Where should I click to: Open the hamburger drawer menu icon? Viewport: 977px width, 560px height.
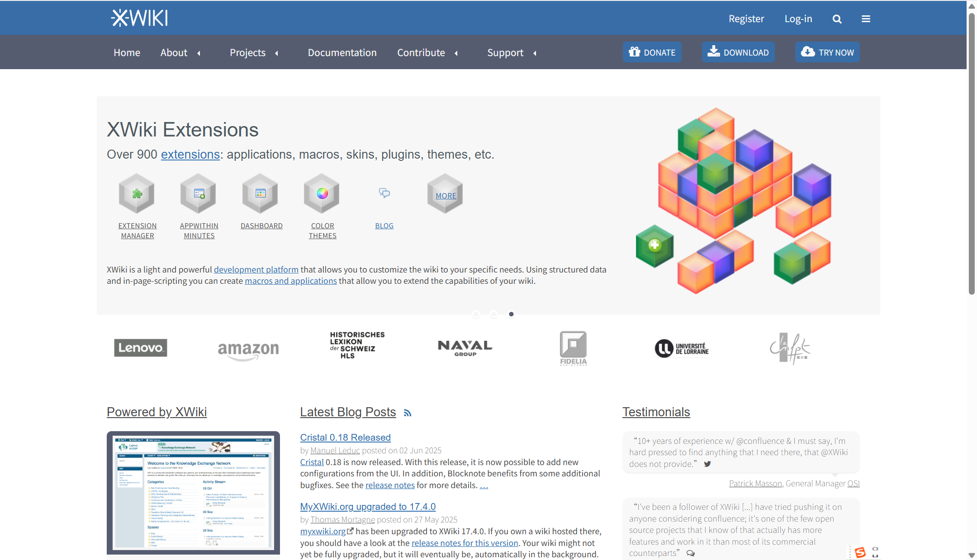(x=866, y=19)
